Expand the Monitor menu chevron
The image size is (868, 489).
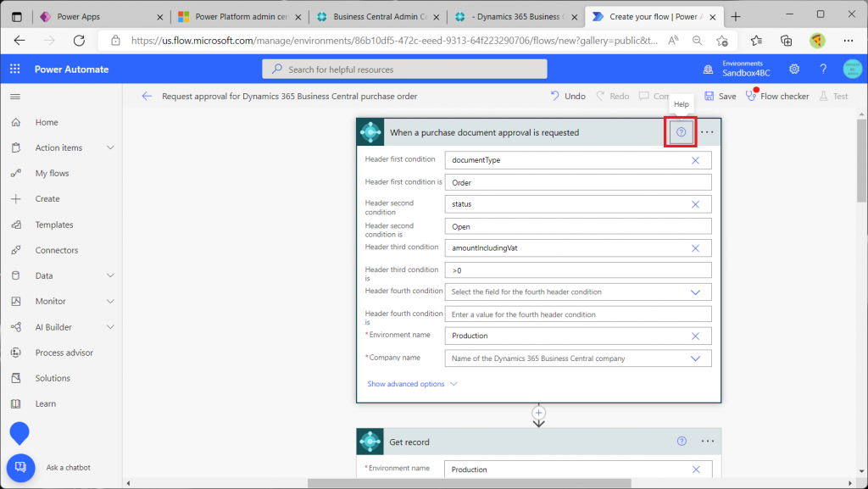pyautogui.click(x=110, y=301)
